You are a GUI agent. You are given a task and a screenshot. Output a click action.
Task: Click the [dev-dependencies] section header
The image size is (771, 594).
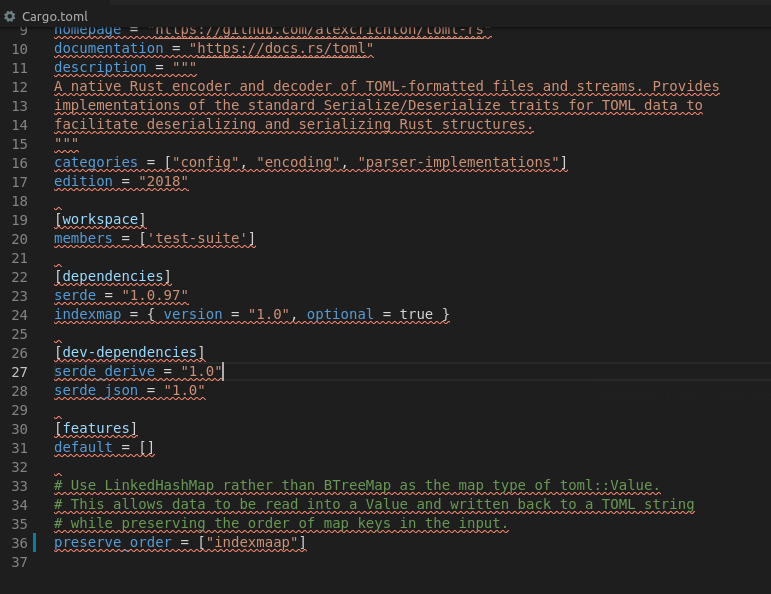click(129, 353)
